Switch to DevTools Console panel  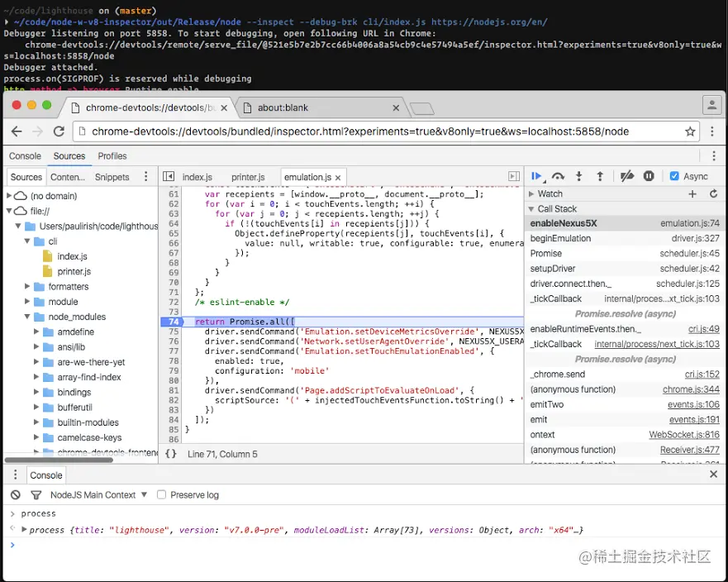[x=25, y=156]
